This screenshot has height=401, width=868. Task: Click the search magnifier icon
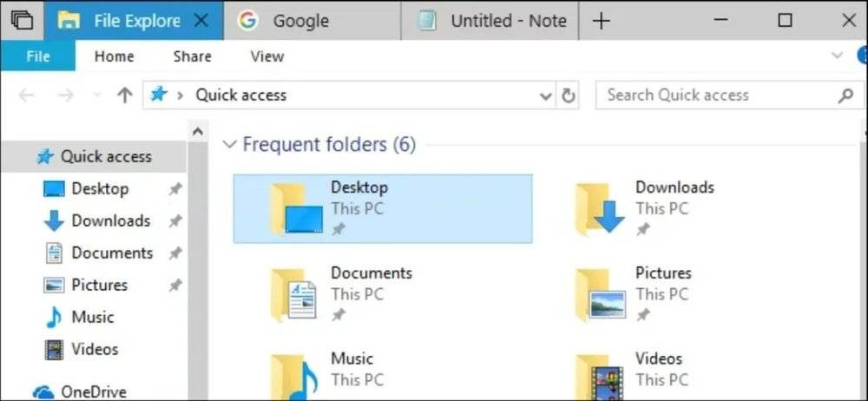tap(845, 95)
